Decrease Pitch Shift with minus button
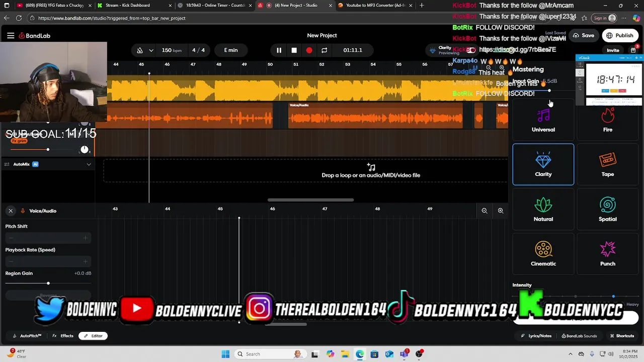The width and height of the screenshot is (644, 362). tap(11, 238)
